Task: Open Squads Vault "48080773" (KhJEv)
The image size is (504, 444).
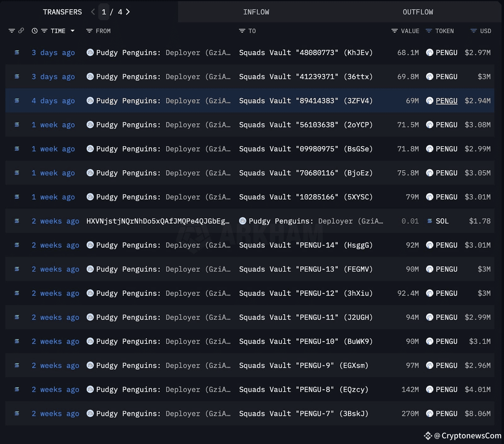Action: [x=306, y=53]
